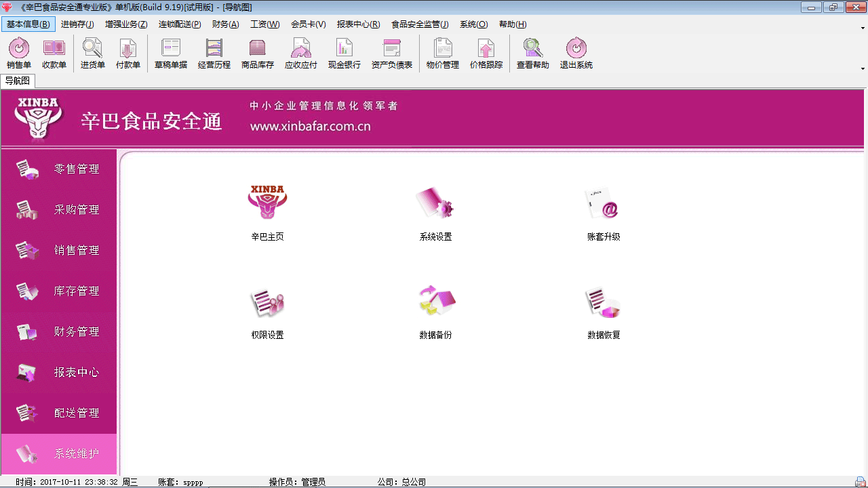Open 商品库存 product inventory icon
The width and height of the screenshot is (868, 488).
(258, 54)
